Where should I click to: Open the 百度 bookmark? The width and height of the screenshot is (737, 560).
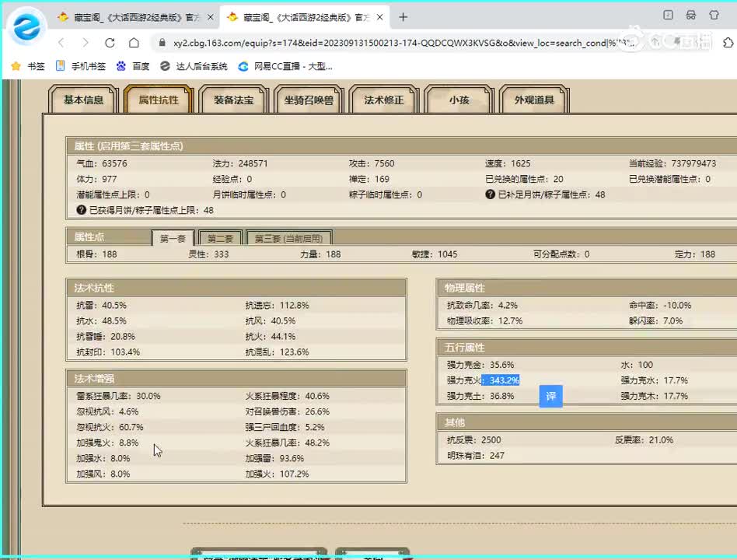(133, 66)
